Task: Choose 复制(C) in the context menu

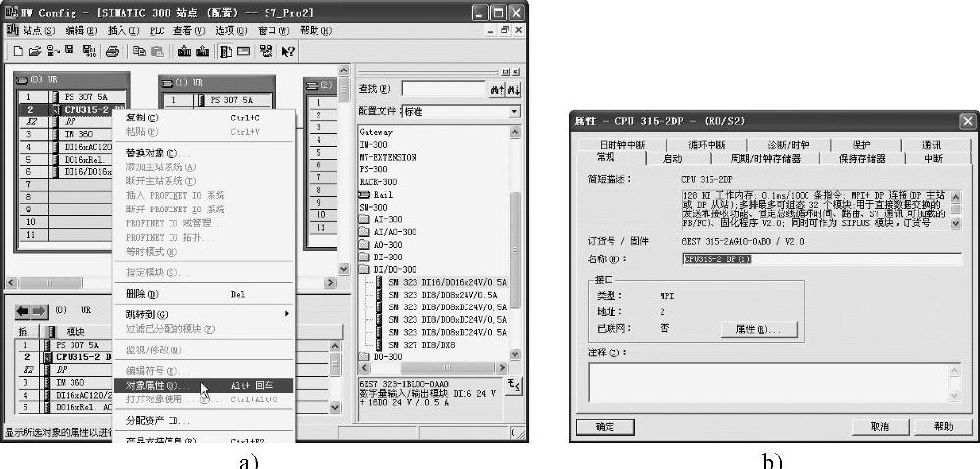Action: click(203, 117)
